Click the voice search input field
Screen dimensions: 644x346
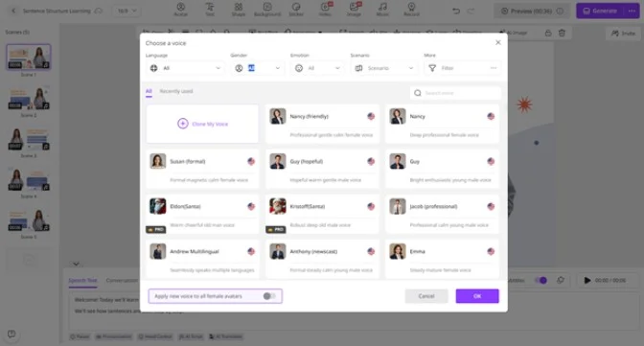pyautogui.click(x=455, y=93)
